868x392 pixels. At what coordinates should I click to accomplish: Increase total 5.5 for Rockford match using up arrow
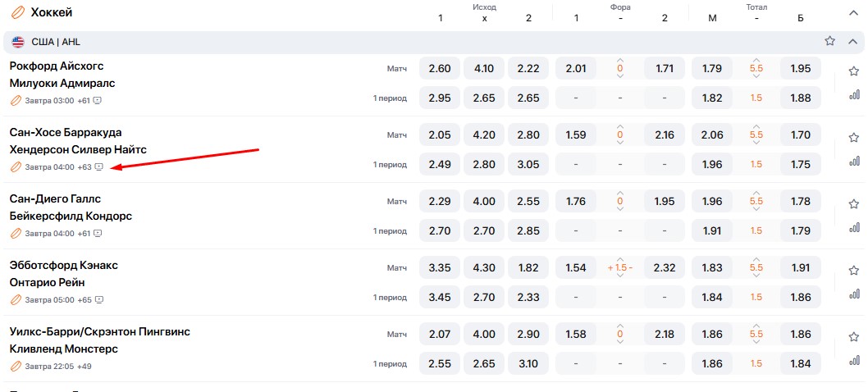(756, 60)
